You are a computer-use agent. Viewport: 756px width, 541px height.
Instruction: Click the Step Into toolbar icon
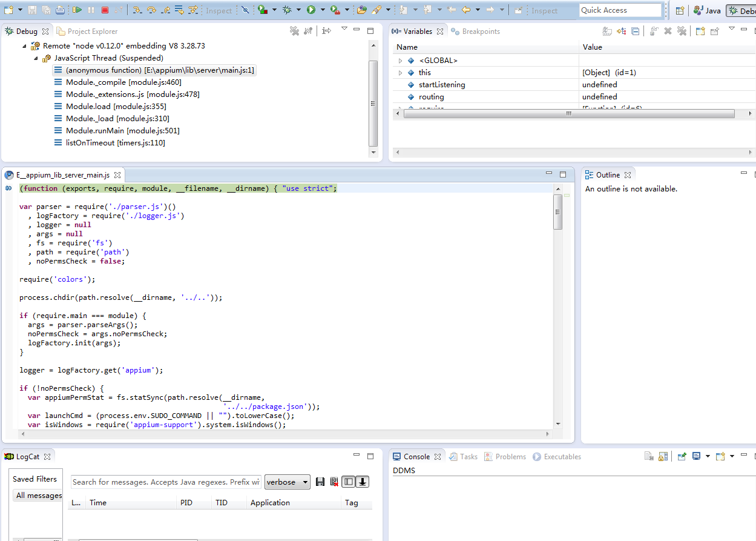click(137, 10)
